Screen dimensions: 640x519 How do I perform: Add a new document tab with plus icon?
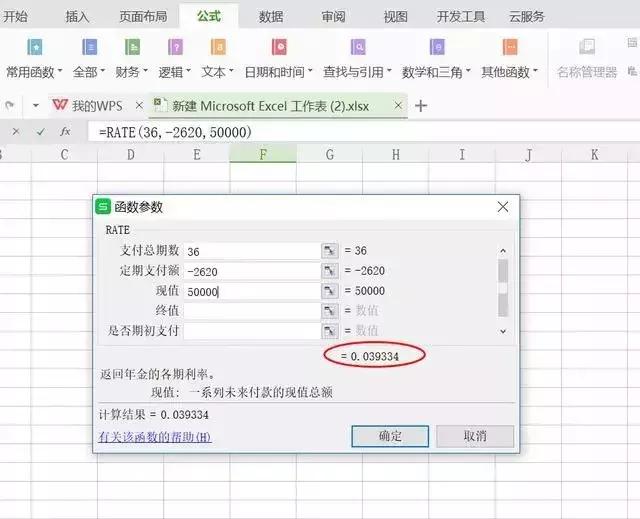coord(421,106)
